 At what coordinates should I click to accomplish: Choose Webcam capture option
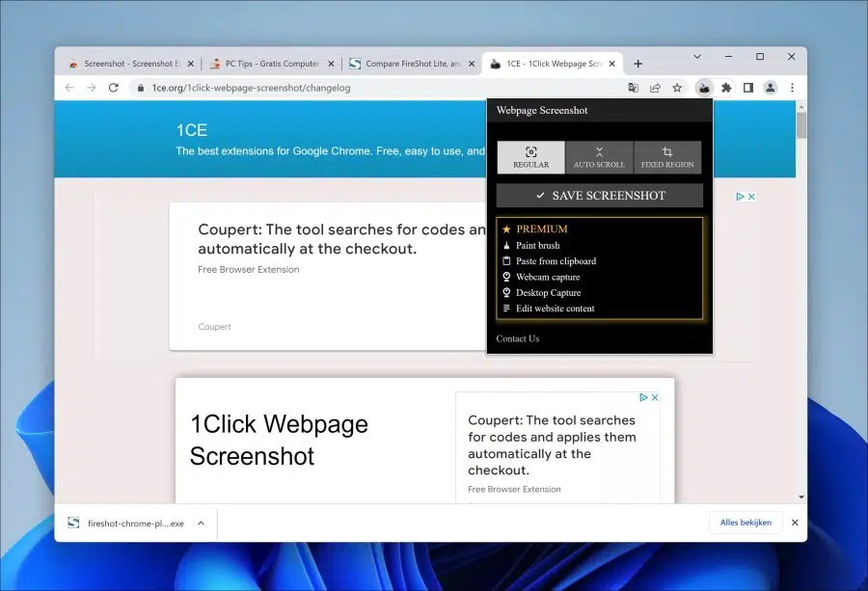[541, 277]
